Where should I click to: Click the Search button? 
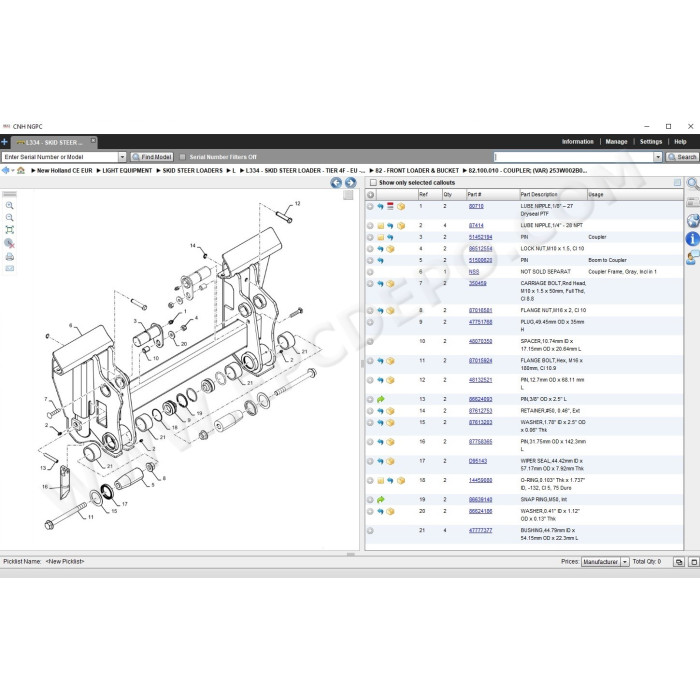pos(682,157)
